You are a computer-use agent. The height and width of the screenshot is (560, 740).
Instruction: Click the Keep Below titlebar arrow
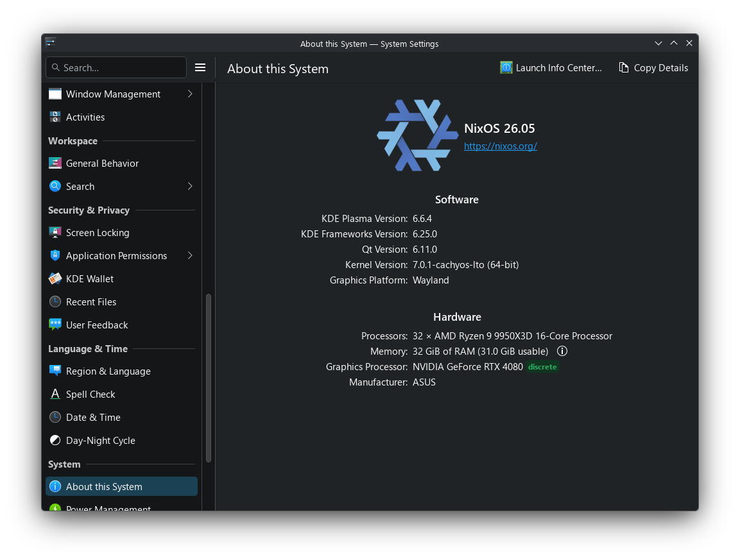pyautogui.click(x=658, y=43)
